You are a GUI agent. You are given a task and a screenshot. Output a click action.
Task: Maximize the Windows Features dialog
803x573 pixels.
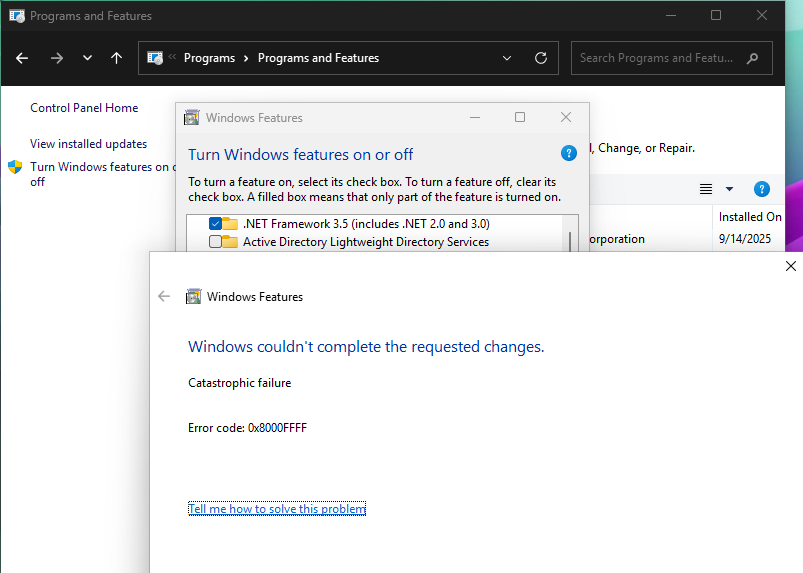(x=520, y=117)
